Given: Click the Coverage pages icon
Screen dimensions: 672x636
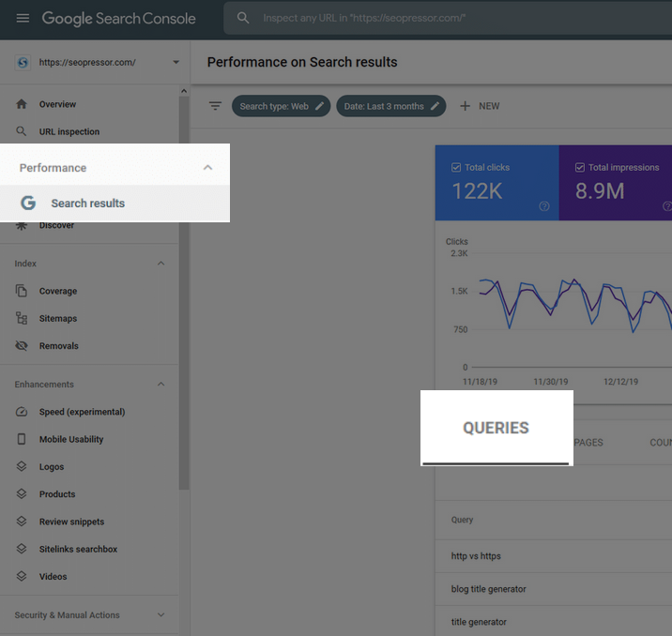Looking at the screenshot, I should tap(22, 291).
